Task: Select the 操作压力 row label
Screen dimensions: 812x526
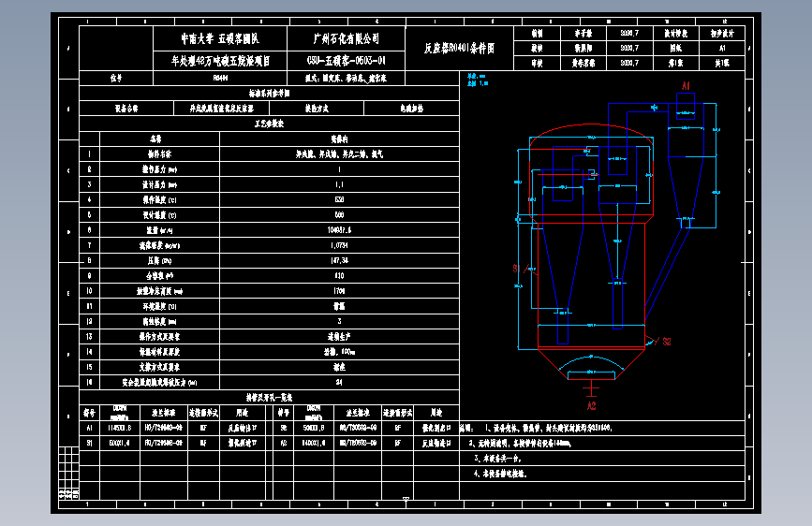Action: (159, 169)
